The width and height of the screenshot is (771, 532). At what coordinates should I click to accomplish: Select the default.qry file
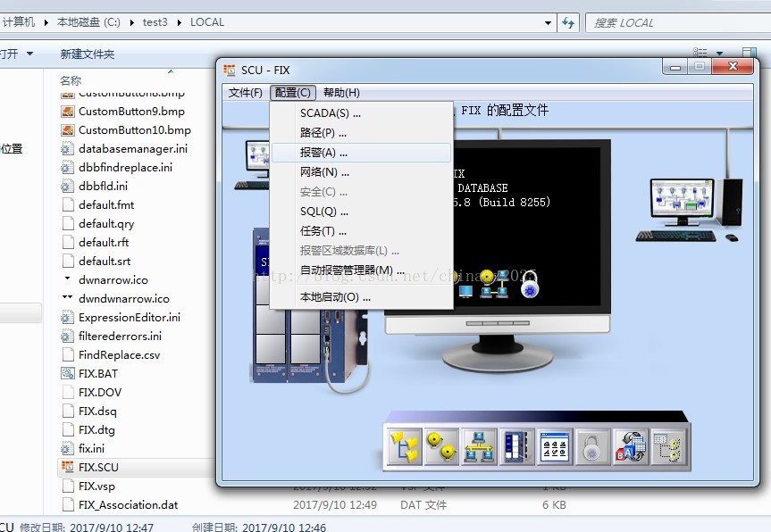[106, 223]
